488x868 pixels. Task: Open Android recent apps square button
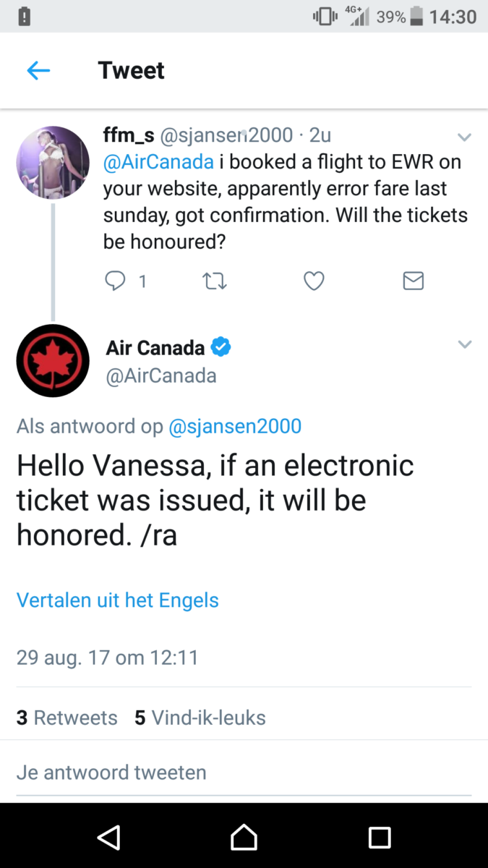click(380, 838)
